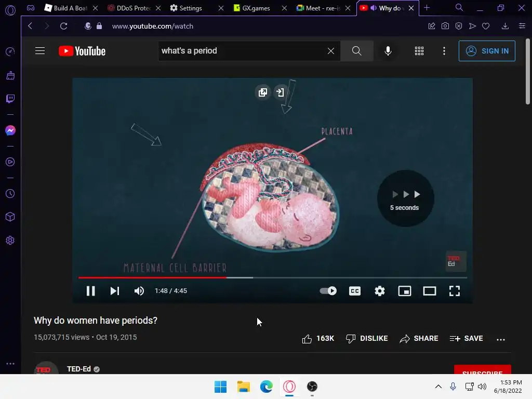This screenshot has width=532, height=399.
Task: Pause the video
Action: click(90, 291)
